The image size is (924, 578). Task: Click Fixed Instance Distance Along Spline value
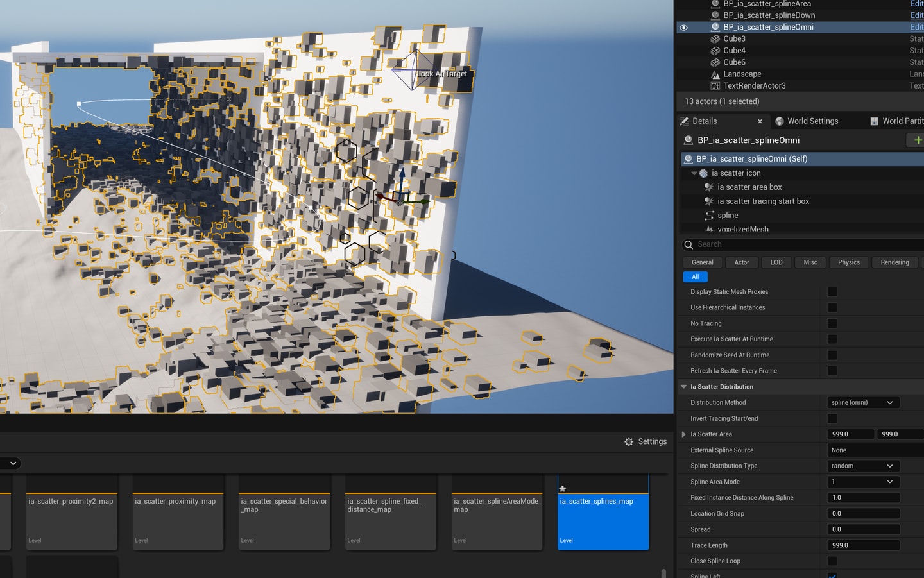click(863, 498)
